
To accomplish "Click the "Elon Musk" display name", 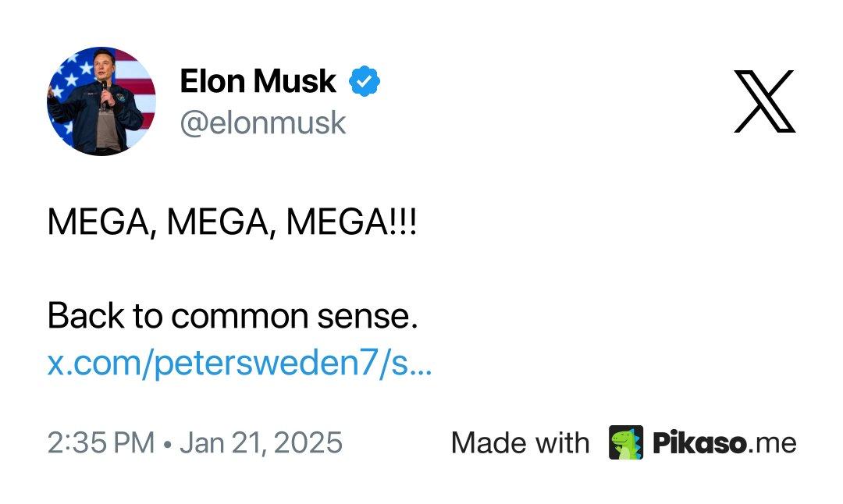I will (258, 81).
